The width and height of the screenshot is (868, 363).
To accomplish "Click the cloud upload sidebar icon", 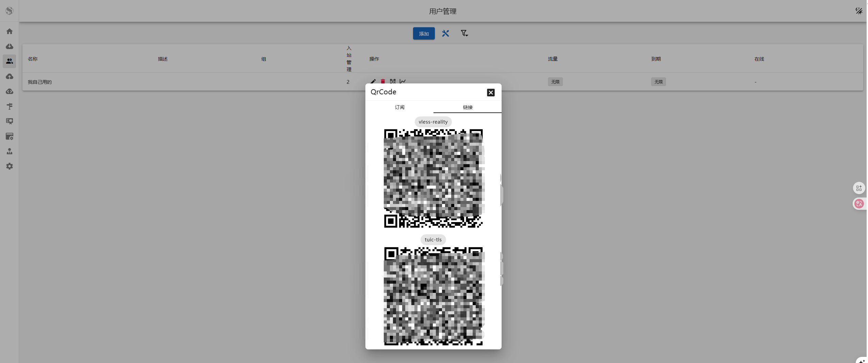I will pos(10,76).
